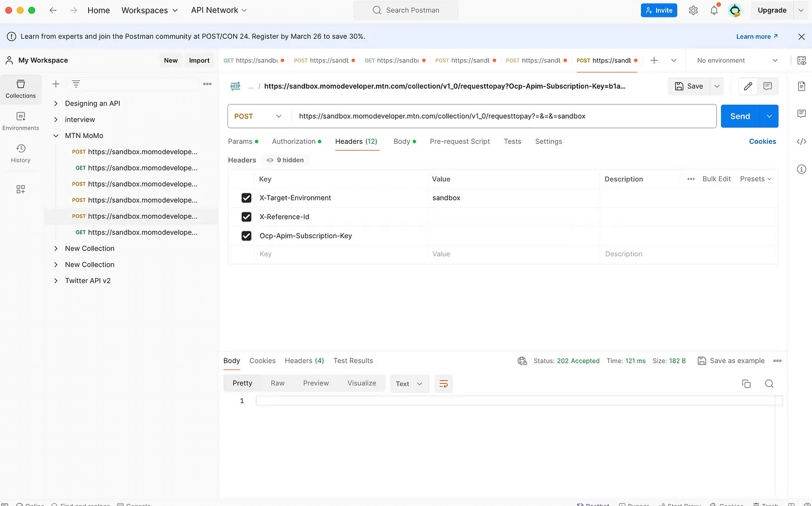Follow the Learn more banner link
Screen dimensions: 812x506
pyautogui.click(x=757, y=37)
